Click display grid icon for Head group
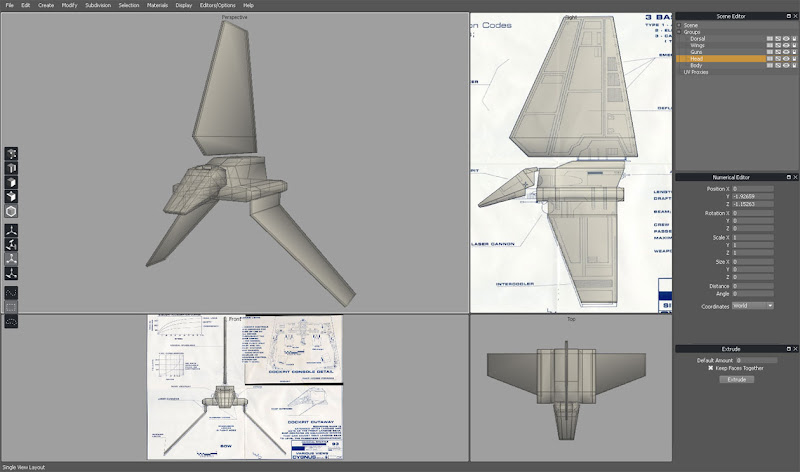 point(770,59)
